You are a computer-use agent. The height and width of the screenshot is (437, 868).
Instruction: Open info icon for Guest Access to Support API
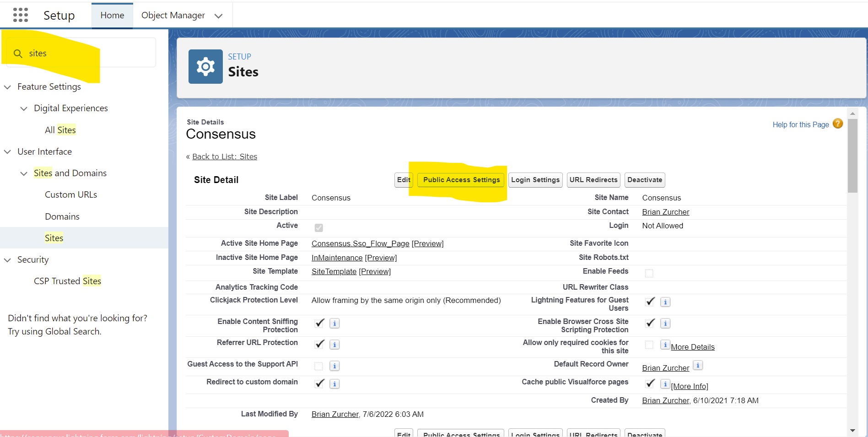point(334,366)
